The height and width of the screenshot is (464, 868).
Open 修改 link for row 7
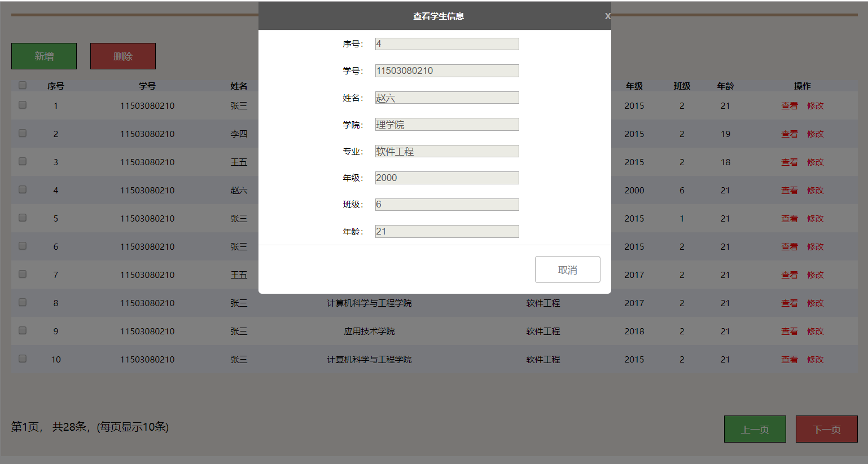click(x=816, y=275)
